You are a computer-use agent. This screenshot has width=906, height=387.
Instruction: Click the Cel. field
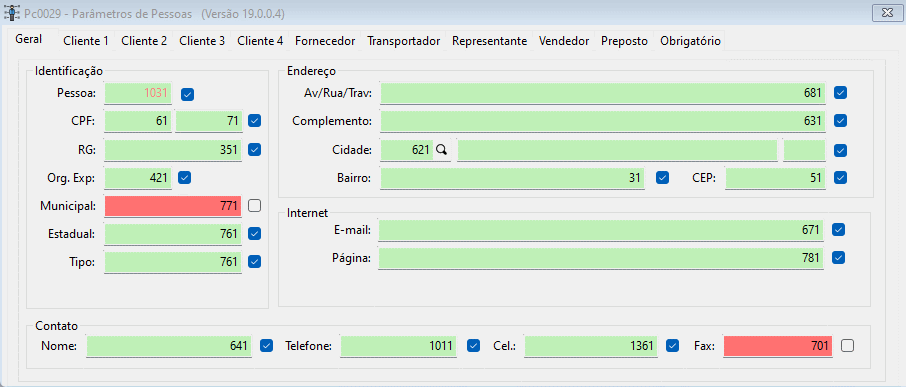(591, 346)
